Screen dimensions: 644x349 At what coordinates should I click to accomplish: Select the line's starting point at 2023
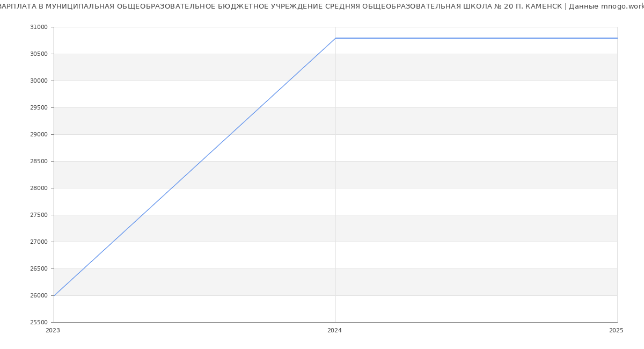point(54,295)
